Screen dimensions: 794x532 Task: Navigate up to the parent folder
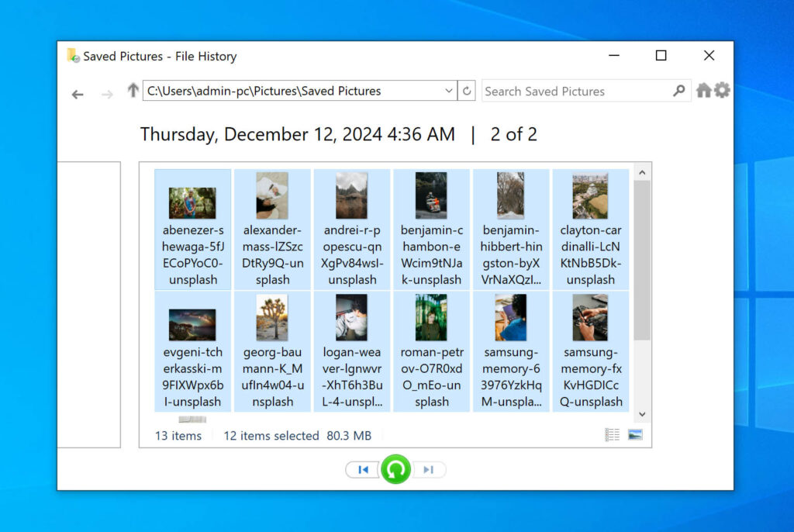point(130,91)
